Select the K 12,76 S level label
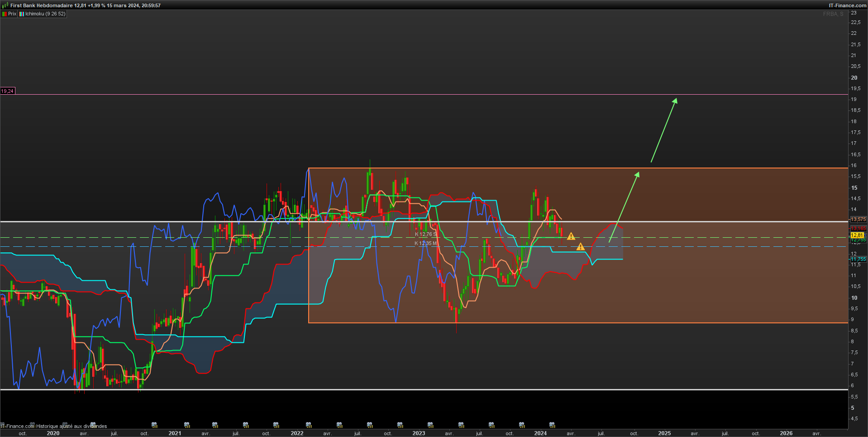The width and height of the screenshot is (868, 437). pos(426,235)
